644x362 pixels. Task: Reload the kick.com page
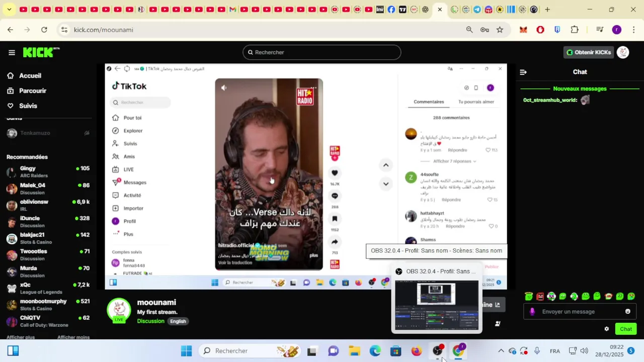44,30
